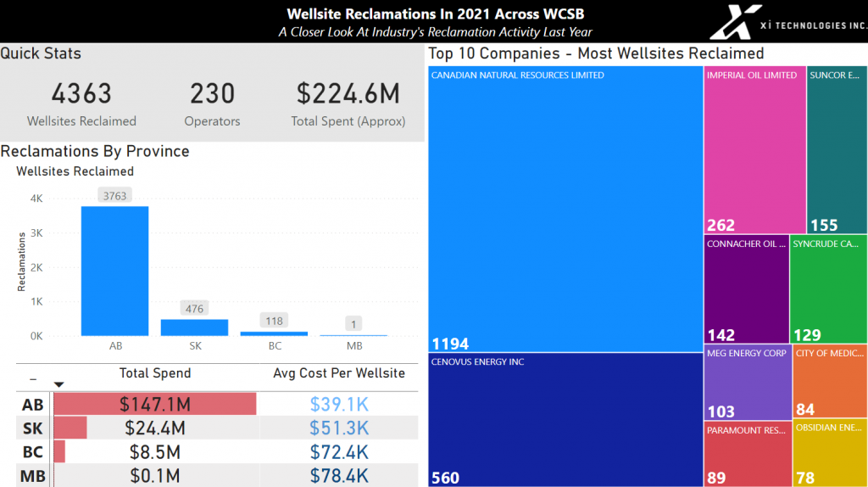The width and height of the screenshot is (868, 487).
Task: Click the MB row label in table
Action: (x=33, y=476)
